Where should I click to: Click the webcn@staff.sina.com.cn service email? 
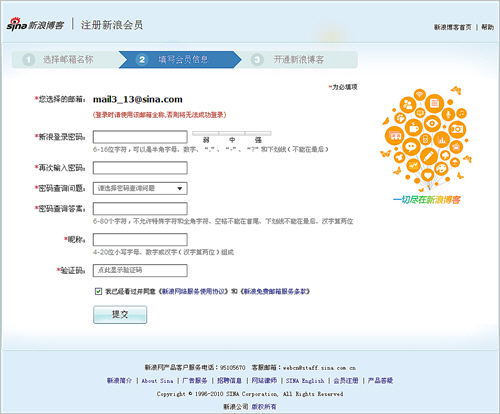[319, 368]
